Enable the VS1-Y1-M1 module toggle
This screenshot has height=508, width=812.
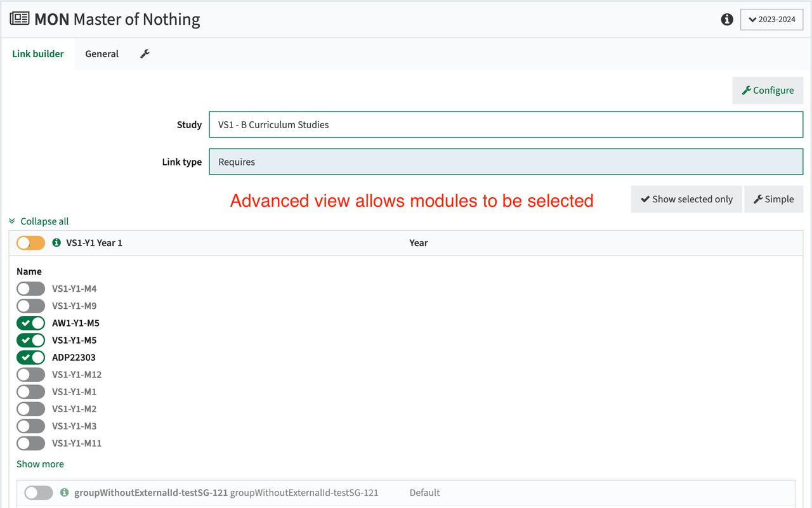point(31,391)
